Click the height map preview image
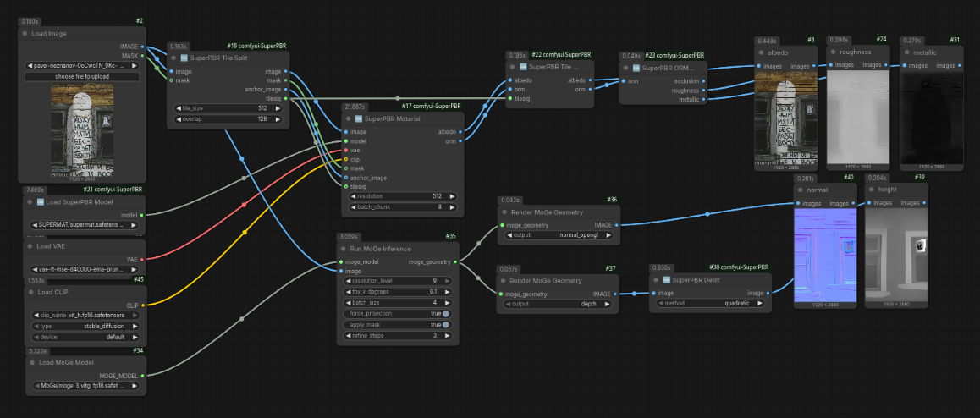The image size is (980, 418). click(x=895, y=255)
